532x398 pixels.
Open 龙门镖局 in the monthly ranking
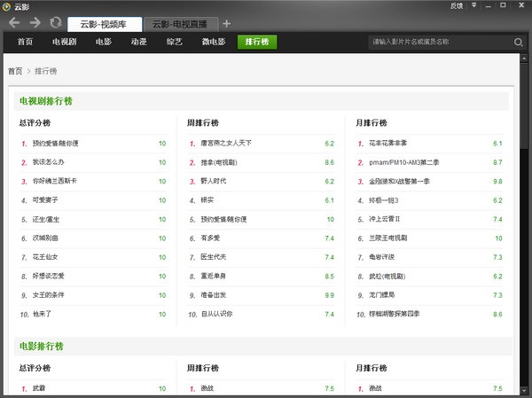tap(381, 295)
